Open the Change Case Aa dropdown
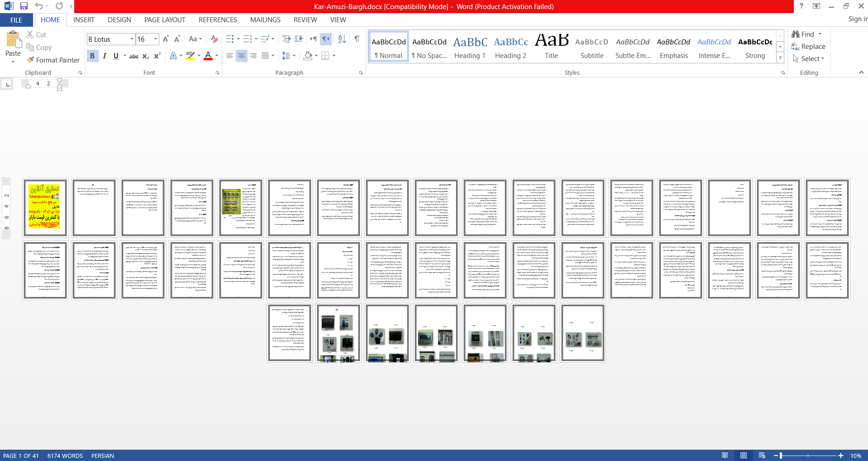 (x=196, y=39)
